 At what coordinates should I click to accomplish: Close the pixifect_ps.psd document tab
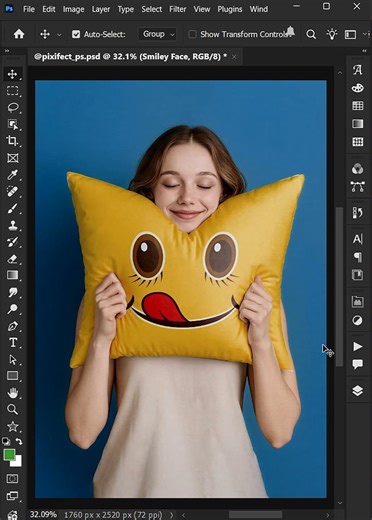pos(234,57)
